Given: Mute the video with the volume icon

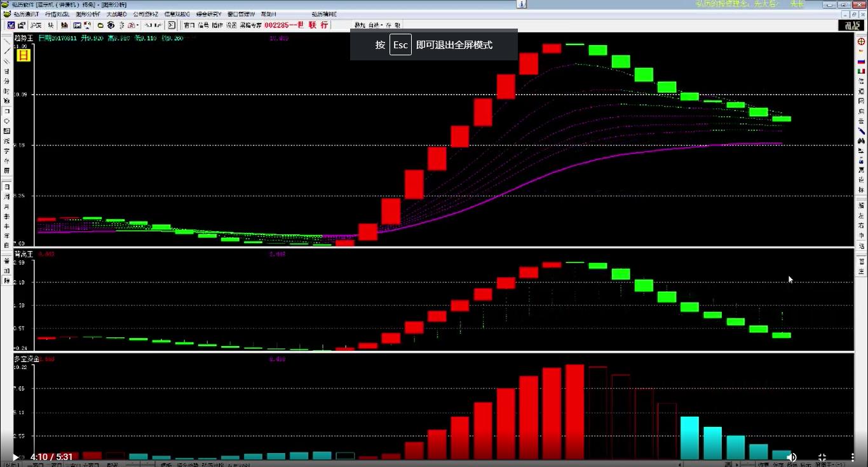Looking at the screenshot, I should tap(792, 457).
